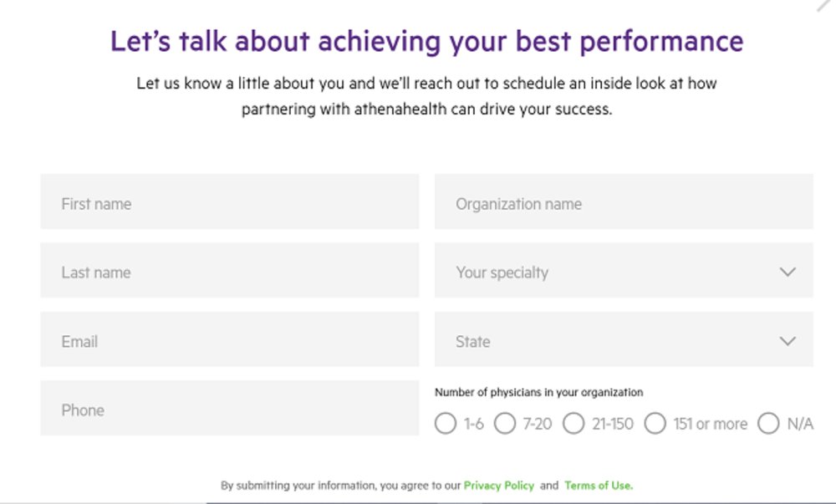836x504 pixels.
Task: Select the N/A physicians radio button
Action: [x=768, y=424]
